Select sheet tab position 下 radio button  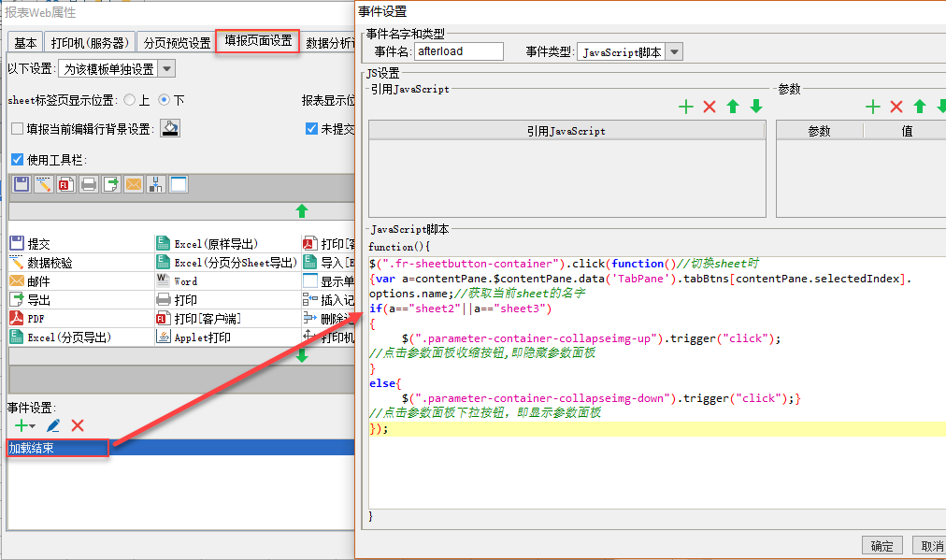[165, 100]
